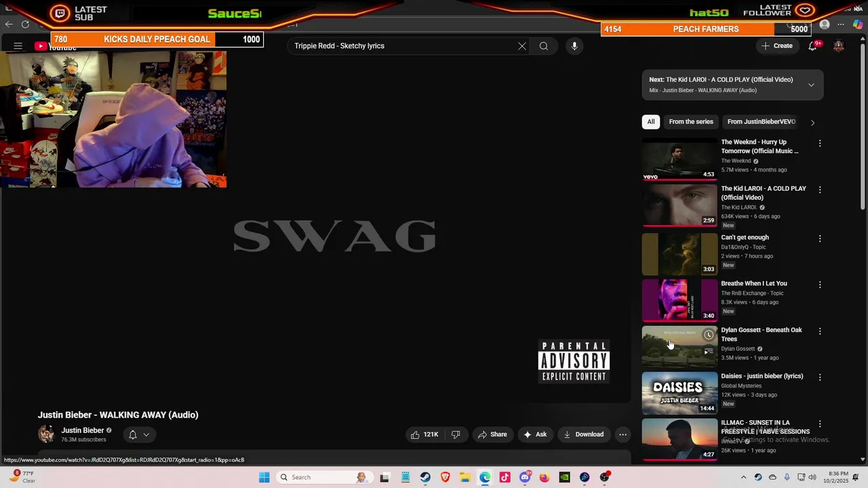Click the Ask button
This screenshot has width=868, height=488.
(534, 434)
